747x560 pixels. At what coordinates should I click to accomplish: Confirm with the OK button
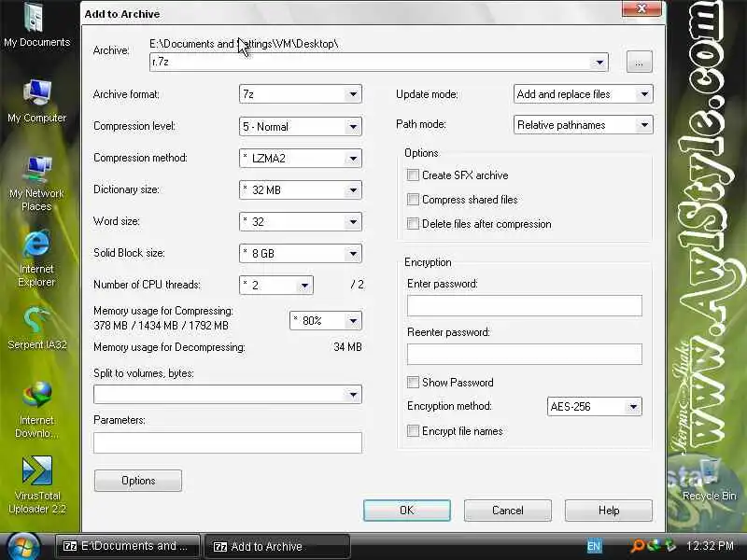[407, 511]
